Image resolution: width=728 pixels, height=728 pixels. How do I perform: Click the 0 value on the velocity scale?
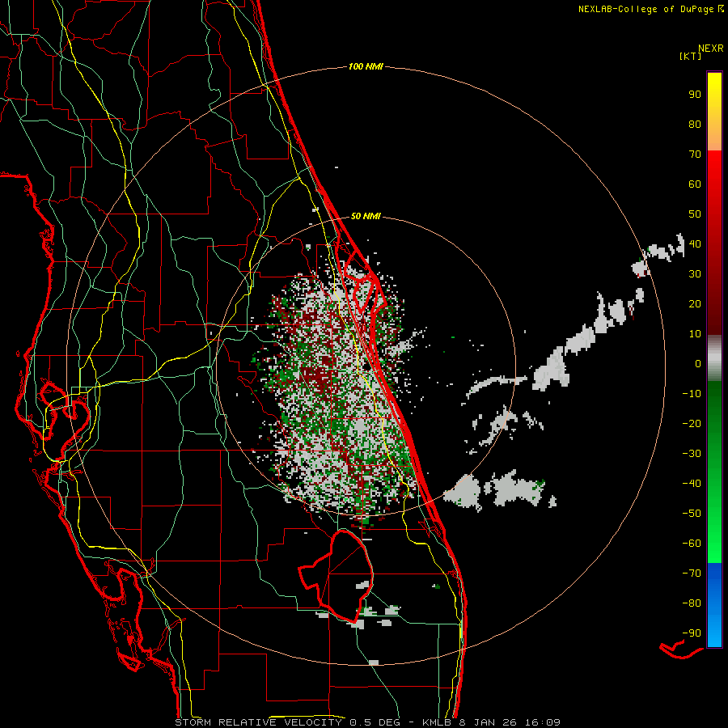[x=698, y=364]
